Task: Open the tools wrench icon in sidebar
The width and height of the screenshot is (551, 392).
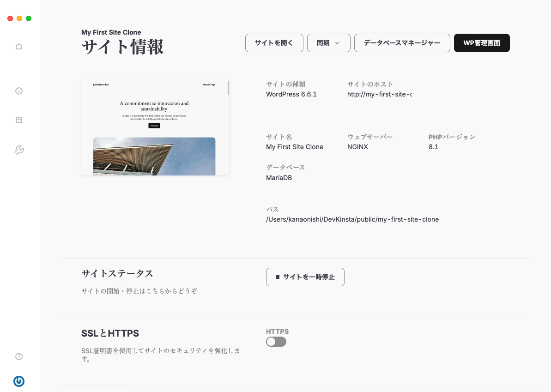Action: pyautogui.click(x=18, y=150)
